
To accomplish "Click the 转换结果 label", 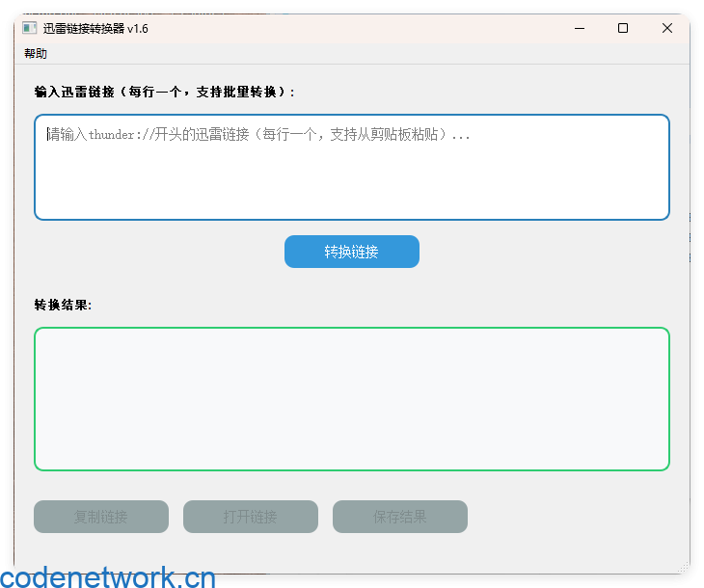I will pos(63,306).
